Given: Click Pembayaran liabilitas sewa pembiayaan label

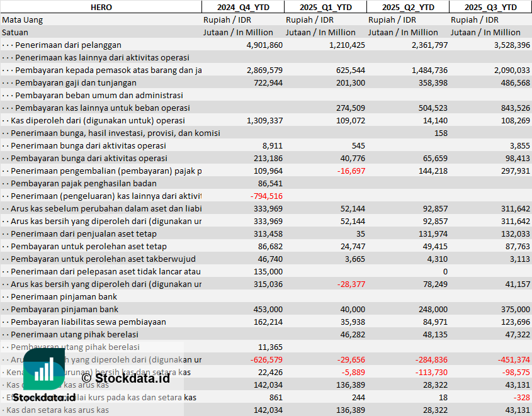Looking at the screenshot, I should 88,322.
